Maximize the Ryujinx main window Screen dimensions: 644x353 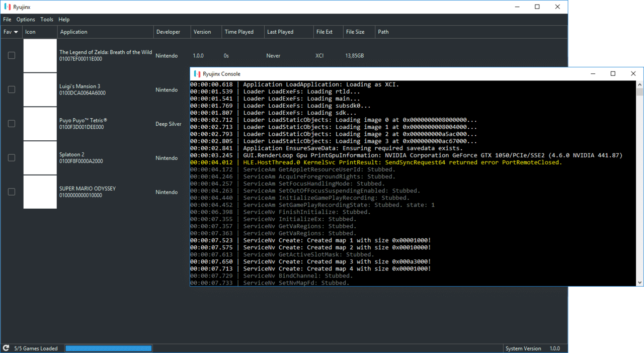[x=537, y=7]
